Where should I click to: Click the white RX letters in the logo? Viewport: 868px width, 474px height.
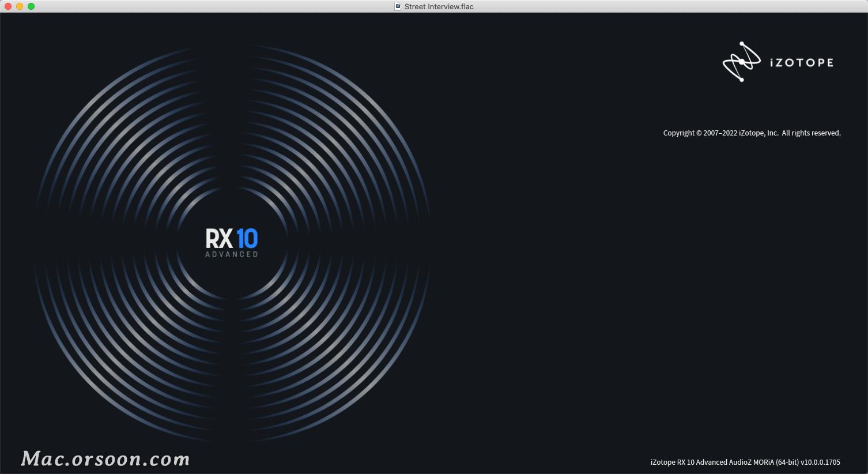[x=220, y=238]
